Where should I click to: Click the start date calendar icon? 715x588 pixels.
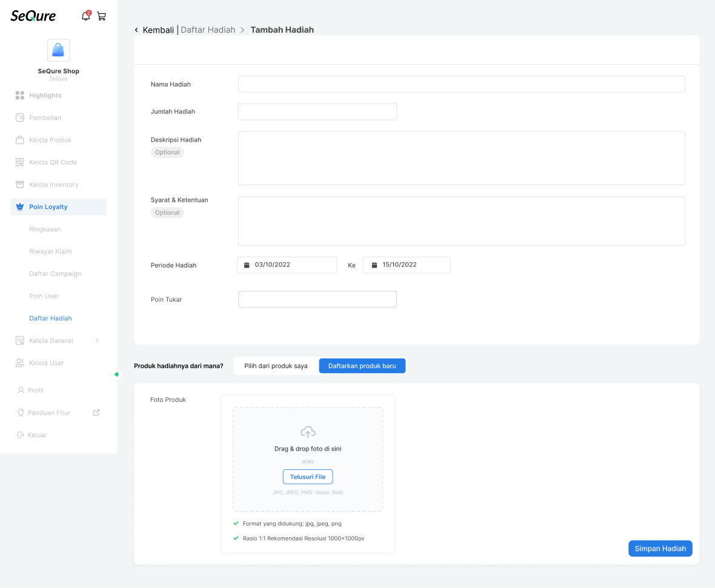(247, 265)
